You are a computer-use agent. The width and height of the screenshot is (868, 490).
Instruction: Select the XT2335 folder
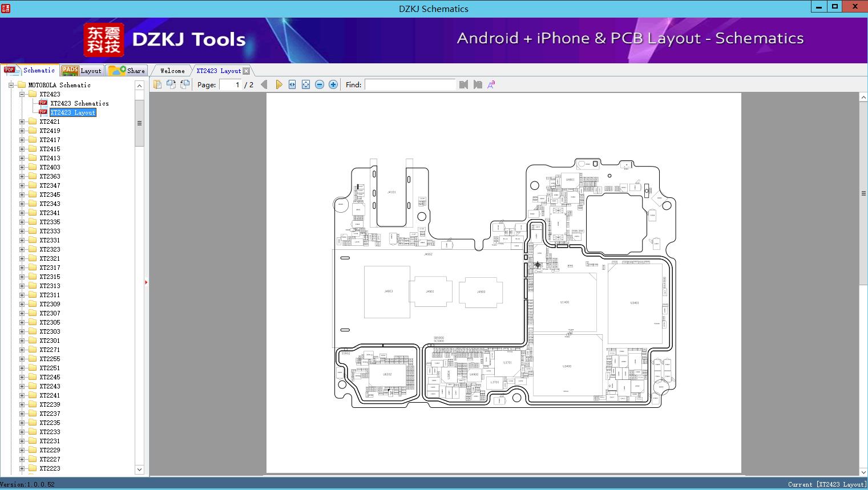coord(50,222)
